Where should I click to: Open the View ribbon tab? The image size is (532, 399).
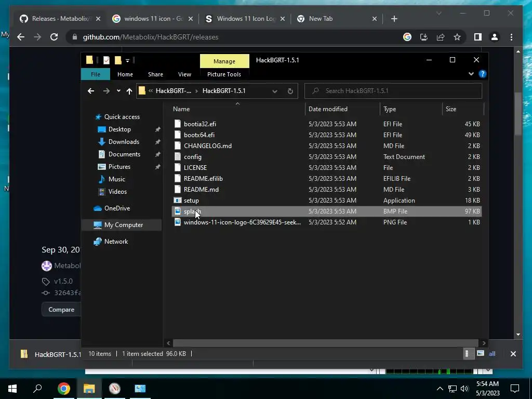coord(184,74)
